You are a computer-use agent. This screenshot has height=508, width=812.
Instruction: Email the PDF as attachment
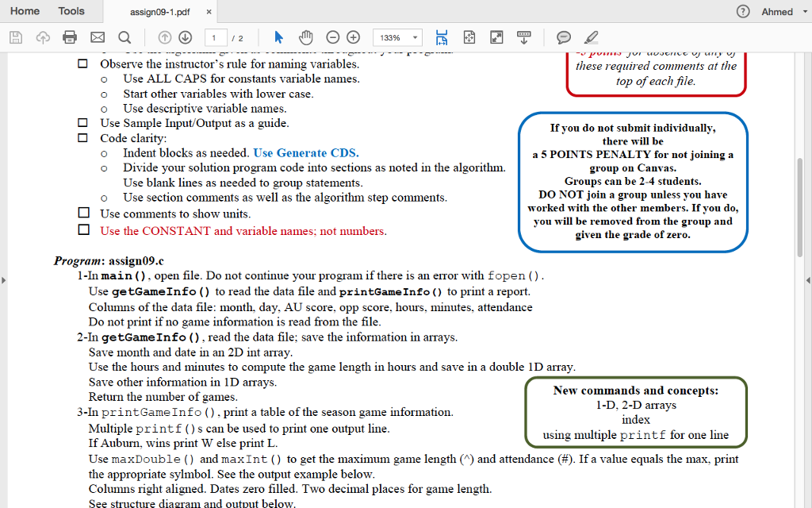tap(95, 37)
